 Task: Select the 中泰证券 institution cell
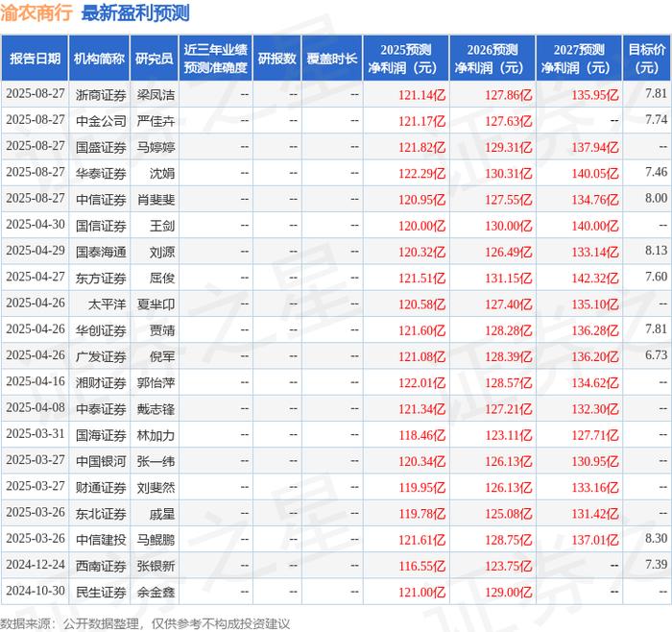(101, 408)
